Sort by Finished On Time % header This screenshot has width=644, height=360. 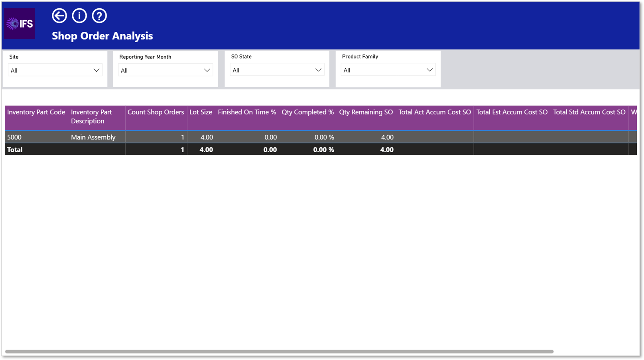point(247,112)
